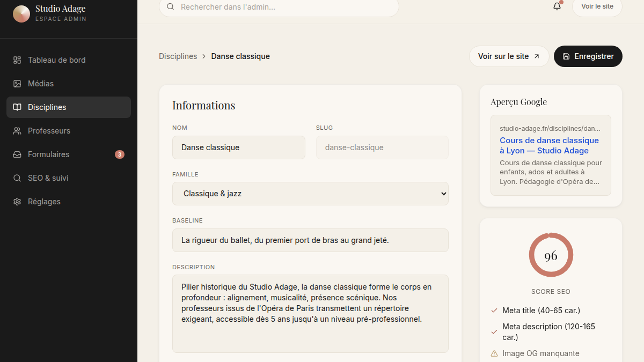Click the Google preview description snippet
The height and width of the screenshot is (362, 644).
point(551,172)
